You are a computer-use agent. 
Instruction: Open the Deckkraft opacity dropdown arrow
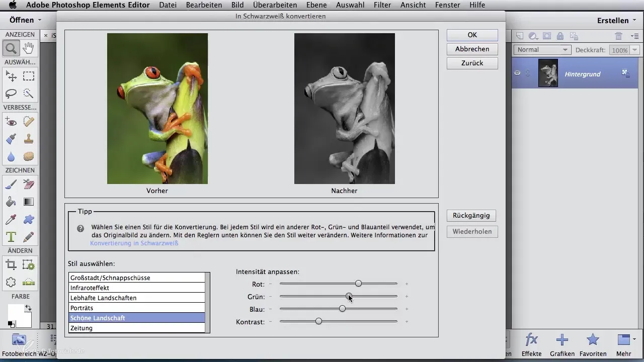coord(635,50)
